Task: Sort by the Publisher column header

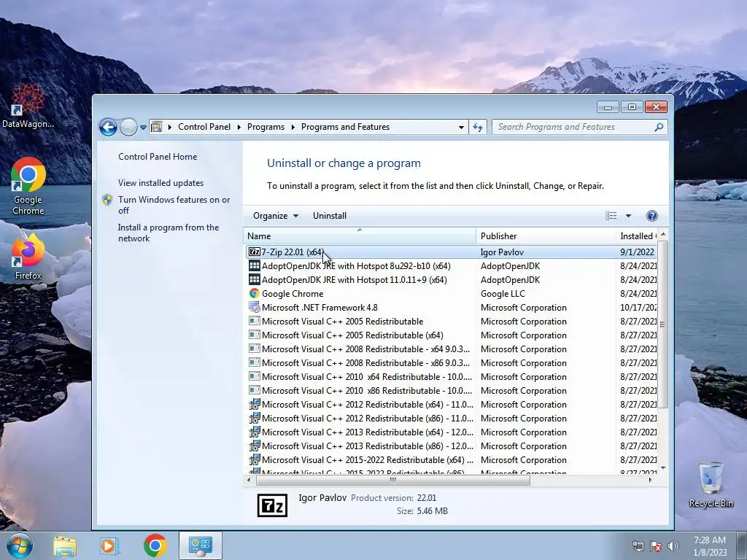Action: coord(546,236)
